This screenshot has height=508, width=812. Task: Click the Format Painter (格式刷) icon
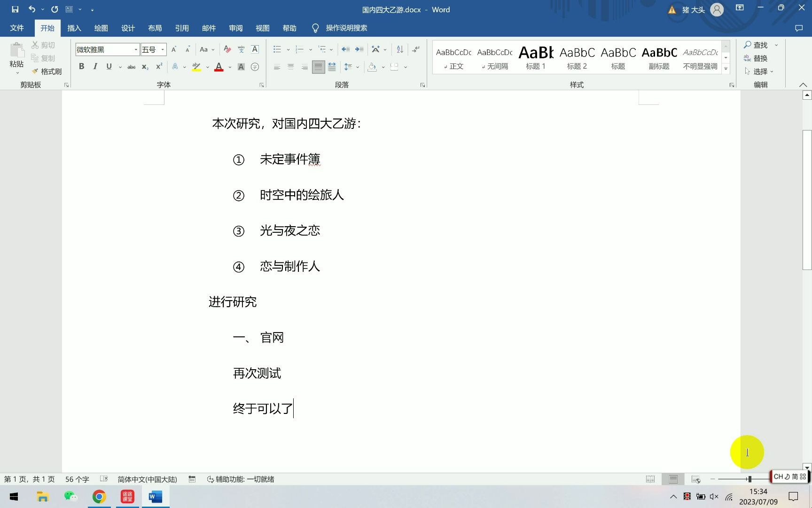[48, 71]
